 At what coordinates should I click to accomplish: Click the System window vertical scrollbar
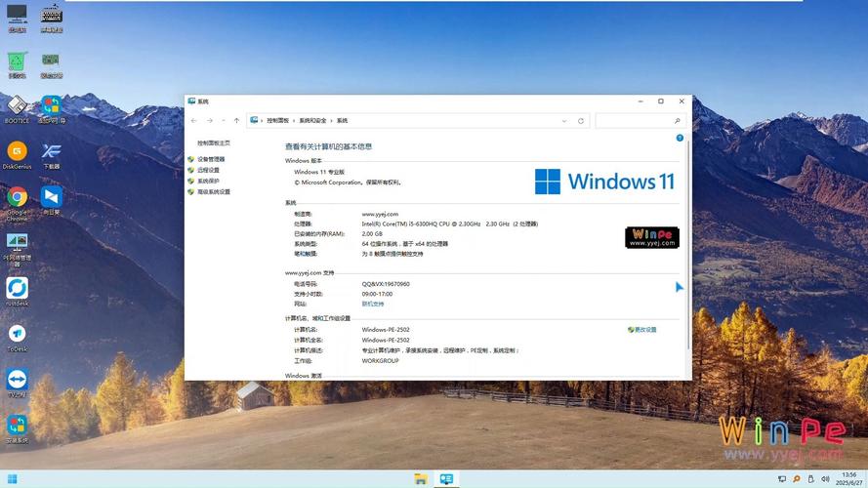688,243
